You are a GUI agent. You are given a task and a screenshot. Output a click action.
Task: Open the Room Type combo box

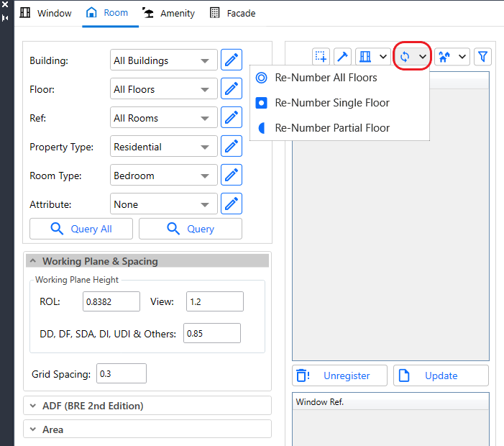(x=164, y=176)
